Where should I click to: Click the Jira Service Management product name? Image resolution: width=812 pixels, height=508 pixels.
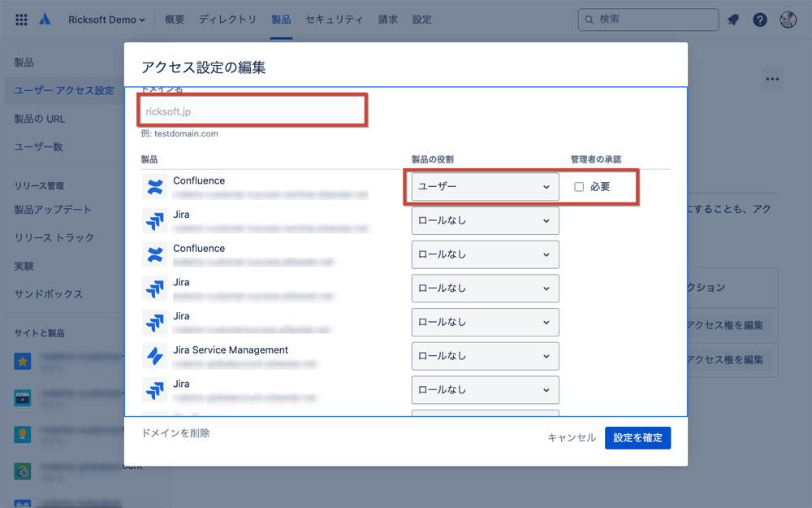click(x=231, y=350)
